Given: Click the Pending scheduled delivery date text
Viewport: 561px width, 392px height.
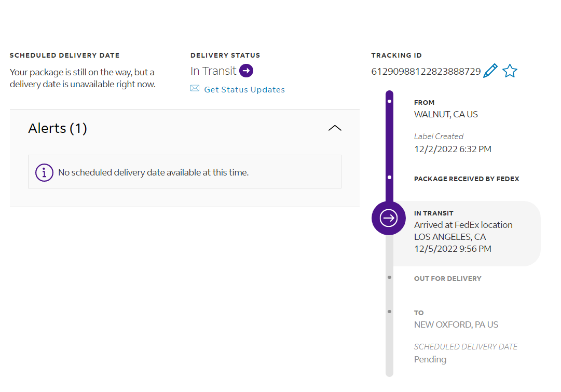Looking at the screenshot, I should tap(430, 359).
